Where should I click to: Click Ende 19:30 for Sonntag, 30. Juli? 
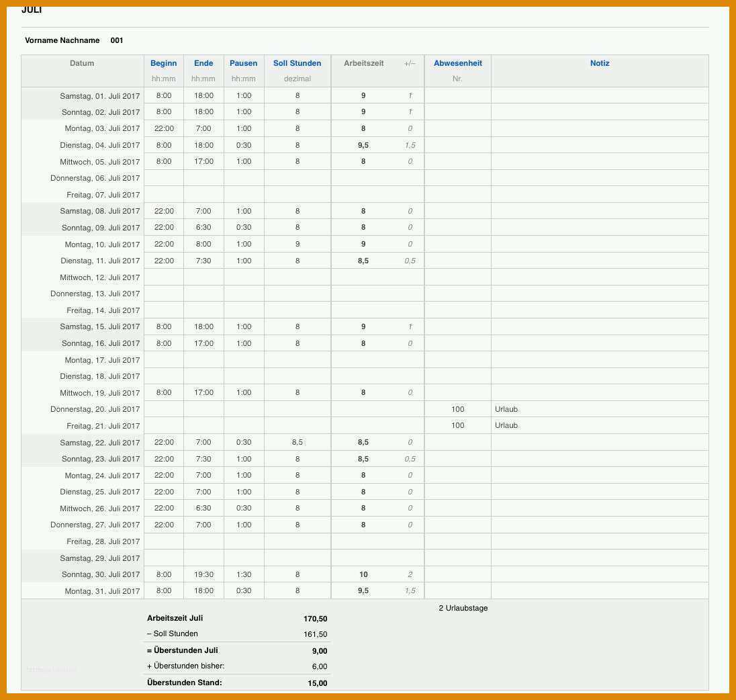tap(203, 574)
